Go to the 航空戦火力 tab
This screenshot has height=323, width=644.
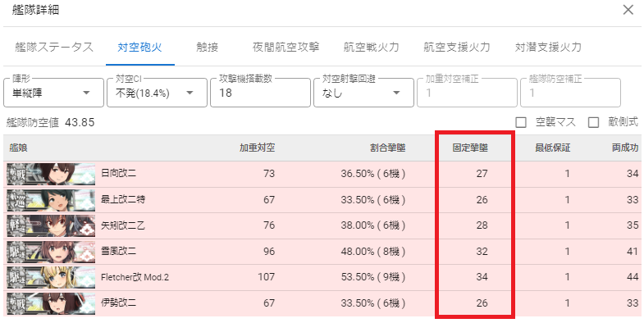tap(372, 48)
